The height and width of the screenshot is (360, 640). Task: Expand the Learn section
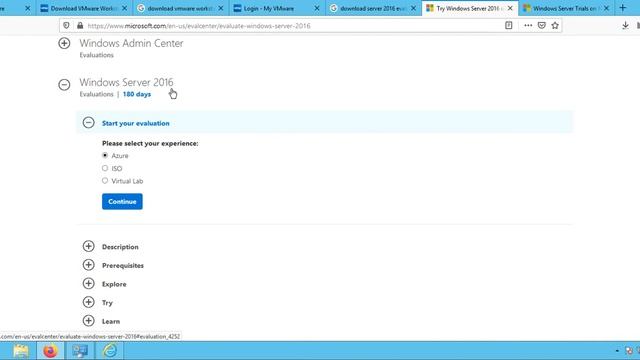coord(89,321)
